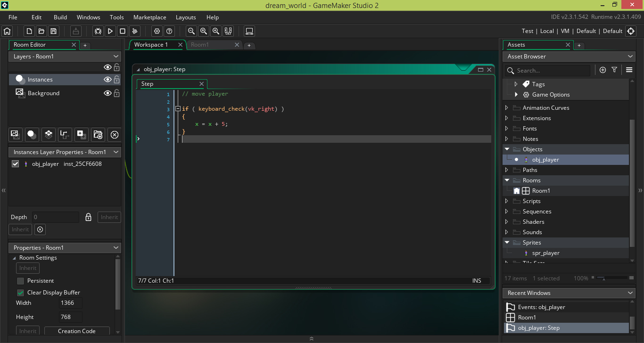Open help with the question mark icon
This screenshot has height=343, width=644.
pyautogui.click(x=169, y=31)
